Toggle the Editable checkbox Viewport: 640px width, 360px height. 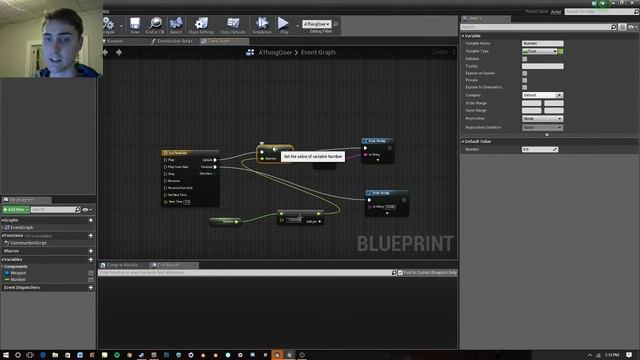pos(524,59)
